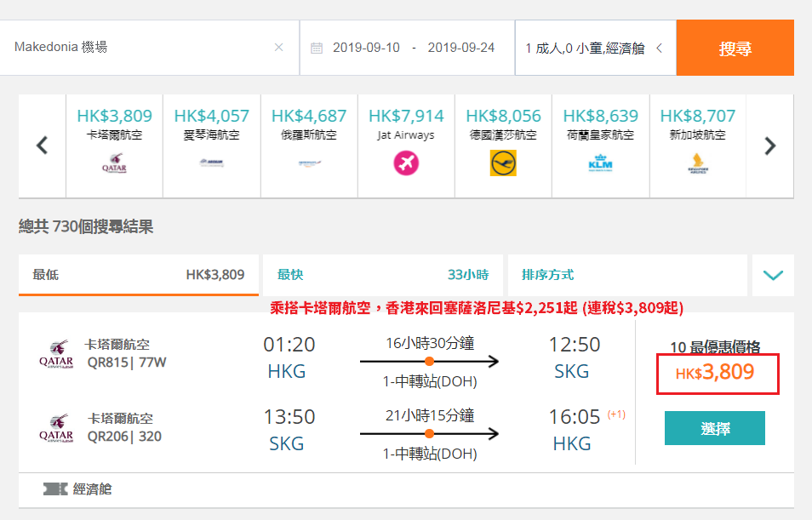Change return date 2019-09-24
Viewport: 812px width, 520px height.
tap(460, 48)
